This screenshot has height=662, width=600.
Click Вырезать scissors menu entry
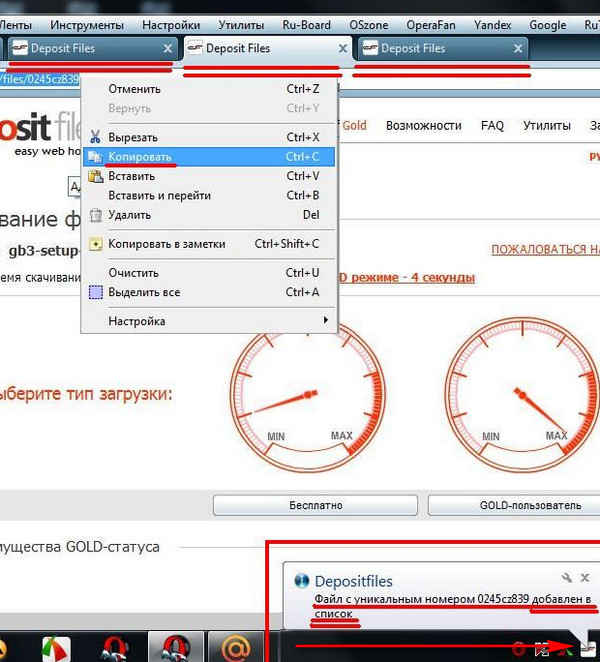coord(132,137)
